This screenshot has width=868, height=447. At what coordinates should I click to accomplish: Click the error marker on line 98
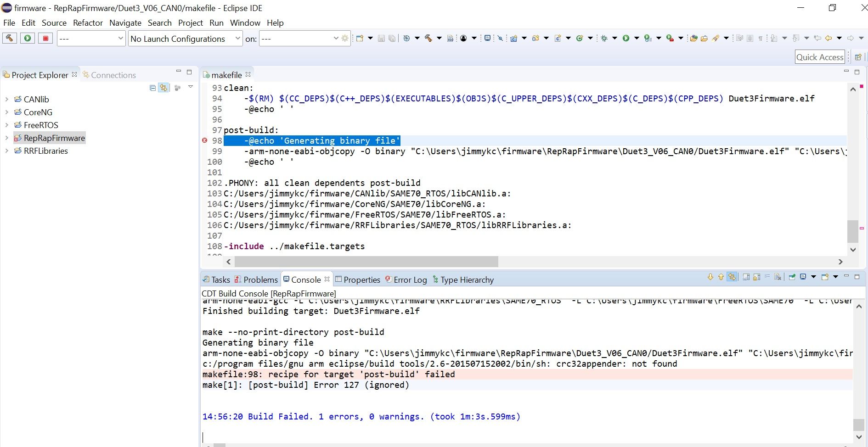(x=205, y=140)
